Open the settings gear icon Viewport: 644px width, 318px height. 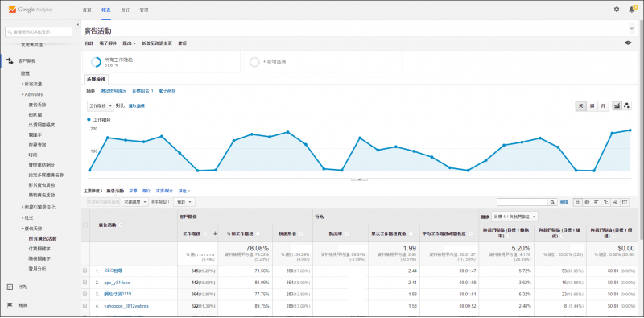click(616, 10)
